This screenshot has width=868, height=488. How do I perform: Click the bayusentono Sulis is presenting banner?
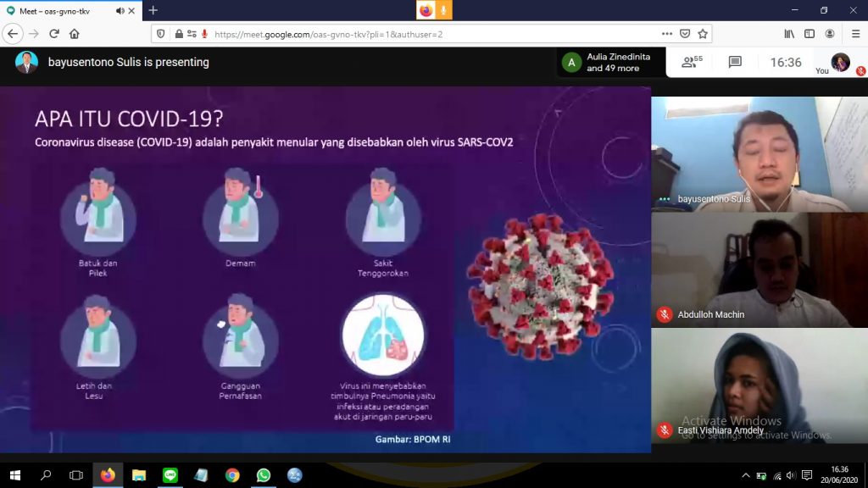coord(127,62)
